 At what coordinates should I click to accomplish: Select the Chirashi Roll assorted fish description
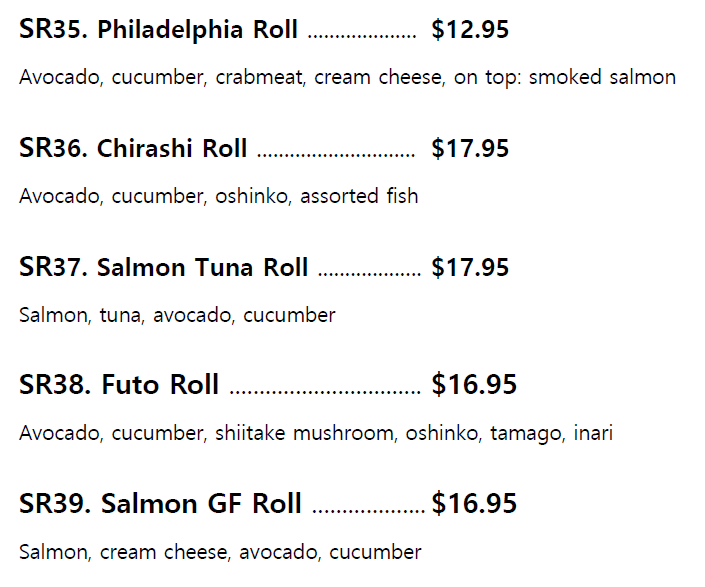click(x=218, y=196)
